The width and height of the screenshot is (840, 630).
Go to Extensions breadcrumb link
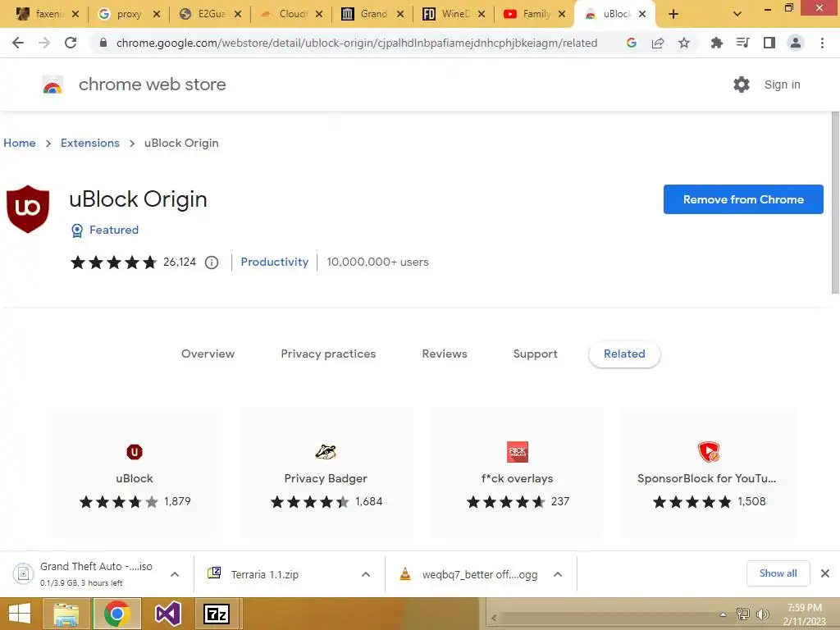pos(90,143)
